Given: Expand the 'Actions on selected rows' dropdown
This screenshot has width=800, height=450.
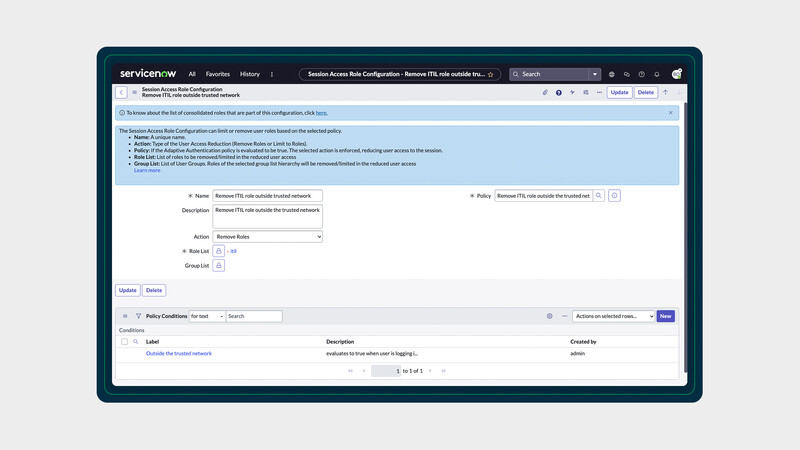Looking at the screenshot, I should [613, 316].
